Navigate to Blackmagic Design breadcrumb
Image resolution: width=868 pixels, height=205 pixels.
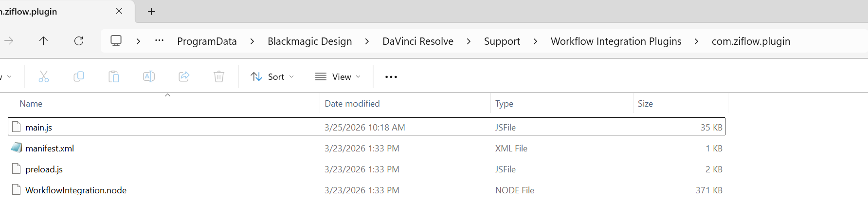[x=309, y=41]
